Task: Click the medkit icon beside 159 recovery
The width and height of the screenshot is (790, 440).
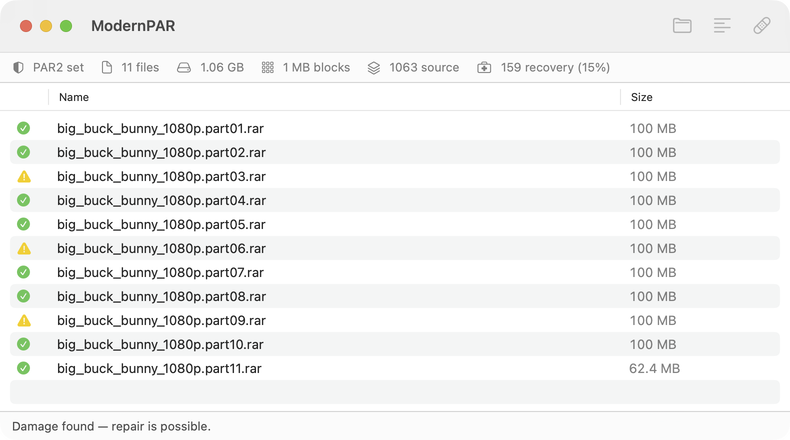Action: [x=484, y=68]
